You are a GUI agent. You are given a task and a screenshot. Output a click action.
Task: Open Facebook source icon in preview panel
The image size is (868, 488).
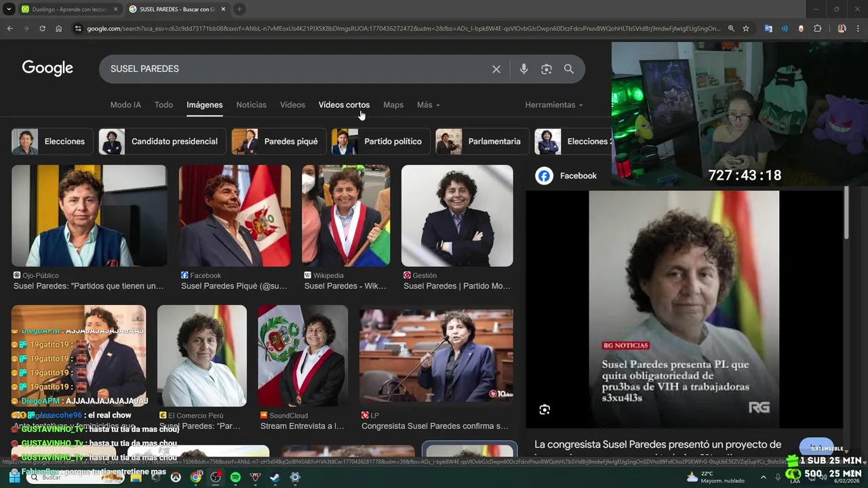544,176
